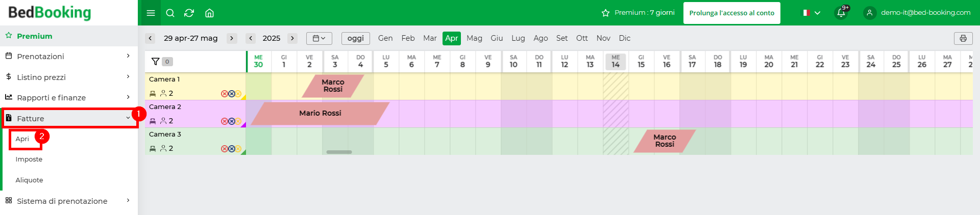Viewport: 980px width, 215px height.
Task: Click Camera 2 purple corner color marker
Action: (x=243, y=125)
